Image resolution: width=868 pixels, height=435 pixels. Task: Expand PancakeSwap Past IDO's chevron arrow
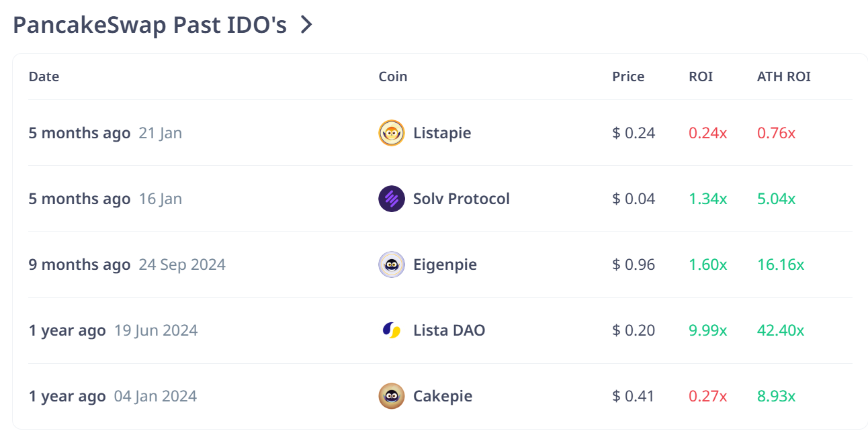(306, 25)
